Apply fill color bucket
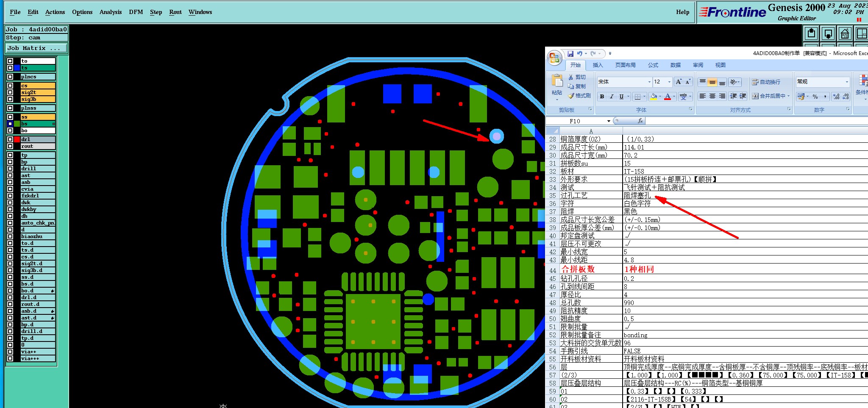Screen dimensions: 868x408 (x=654, y=97)
